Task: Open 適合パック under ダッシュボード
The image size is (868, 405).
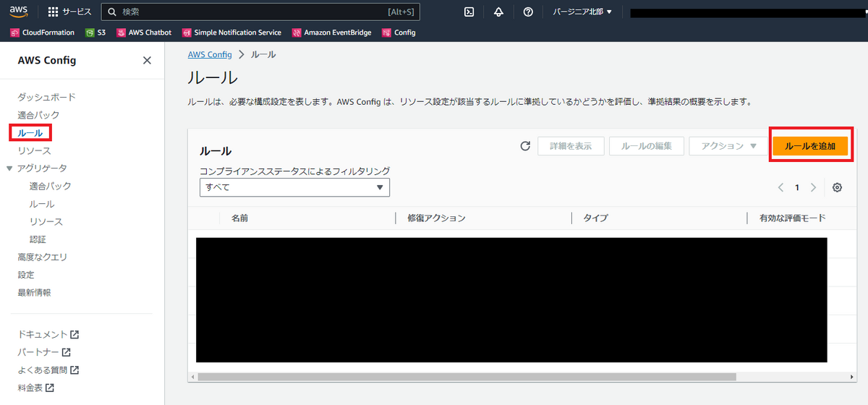Action: point(38,115)
